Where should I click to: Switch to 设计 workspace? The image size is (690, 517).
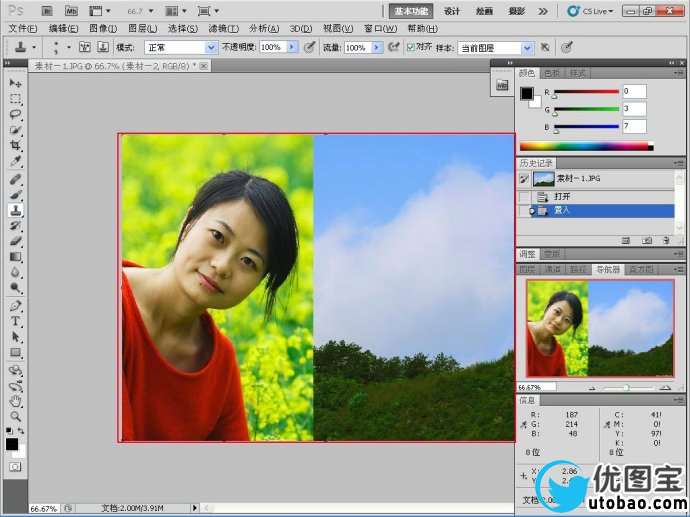click(x=451, y=11)
